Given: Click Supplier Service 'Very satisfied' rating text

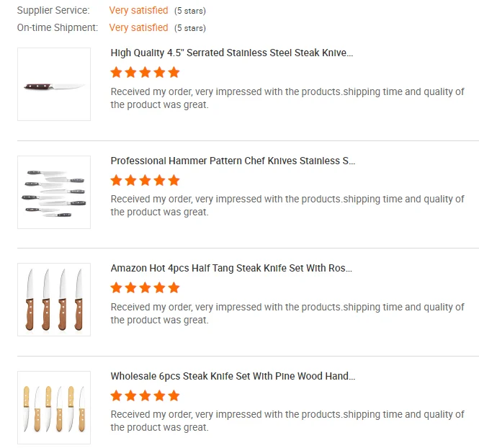Looking at the screenshot, I should pos(138,10).
